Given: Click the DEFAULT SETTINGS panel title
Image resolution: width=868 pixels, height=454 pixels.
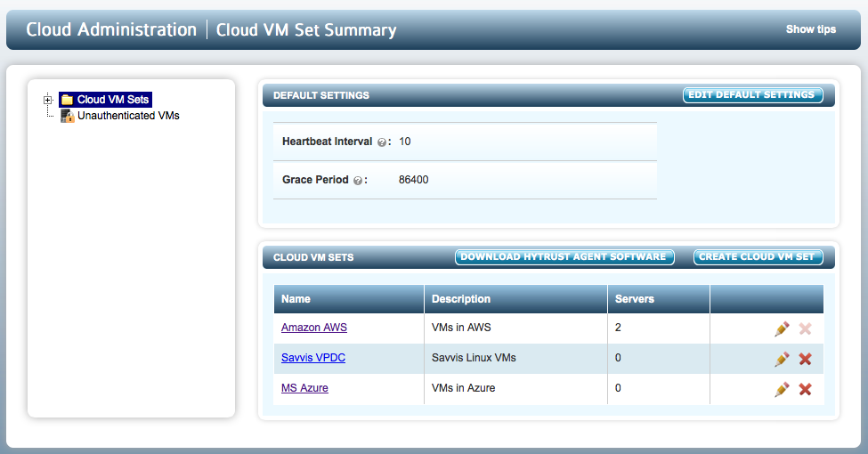Looking at the screenshot, I should (321, 95).
